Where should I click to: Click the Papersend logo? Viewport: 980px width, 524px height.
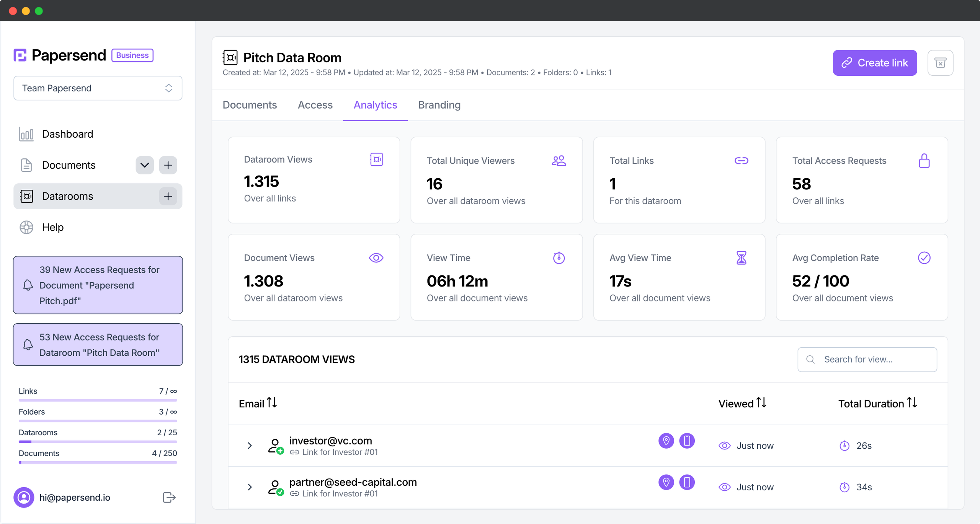click(x=59, y=55)
